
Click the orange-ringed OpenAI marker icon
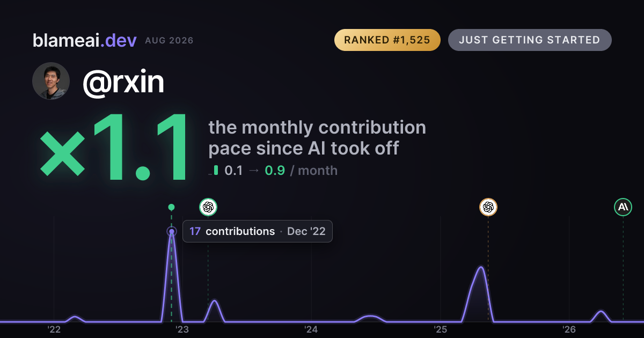pyautogui.click(x=488, y=207)
